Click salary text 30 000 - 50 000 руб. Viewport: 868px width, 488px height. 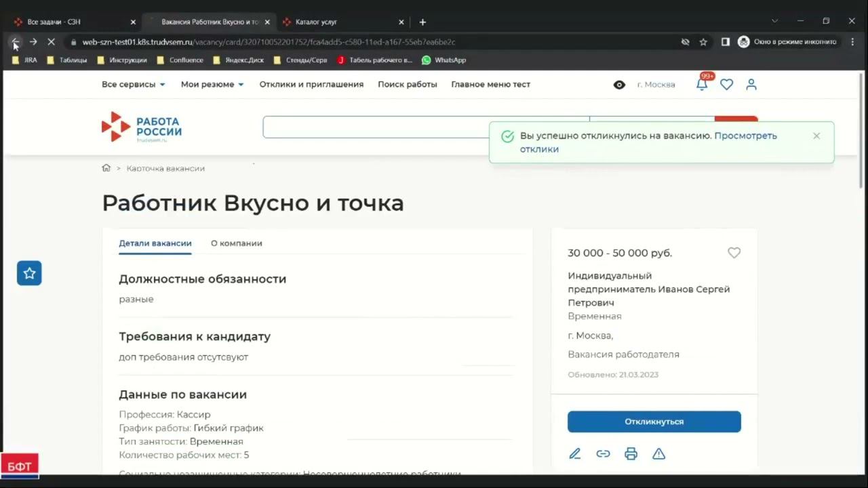620,253
